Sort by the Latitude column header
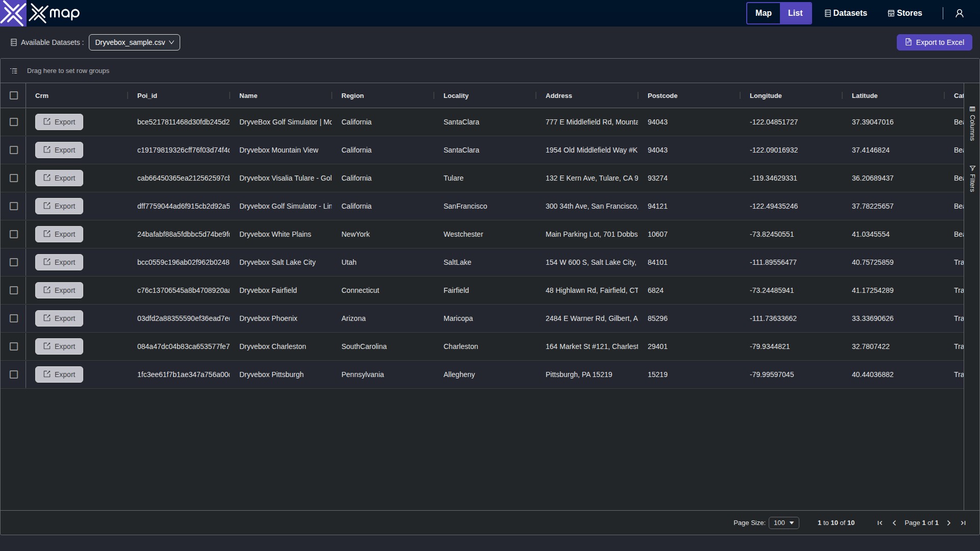 pyautogui.click(x=865, y=95)
